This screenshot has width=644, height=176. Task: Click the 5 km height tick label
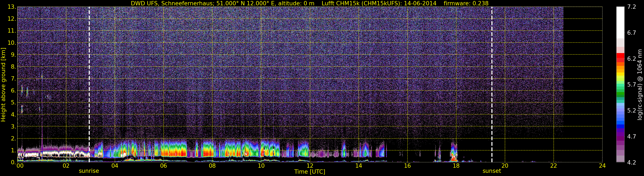pos(13,103)
